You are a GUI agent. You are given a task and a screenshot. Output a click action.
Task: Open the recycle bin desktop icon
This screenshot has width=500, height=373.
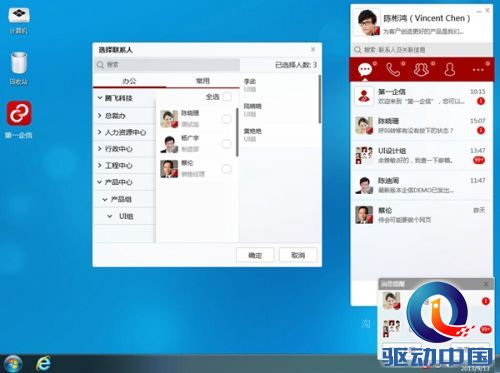(19, 63)
